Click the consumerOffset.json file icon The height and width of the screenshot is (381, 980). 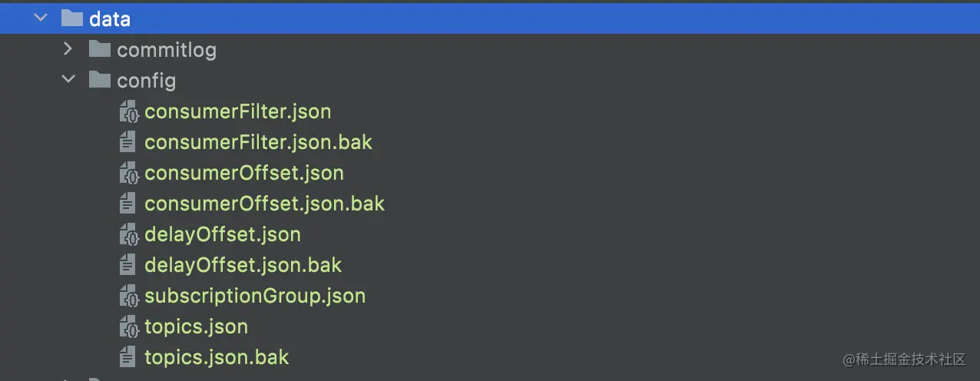[x=128, y=173]
